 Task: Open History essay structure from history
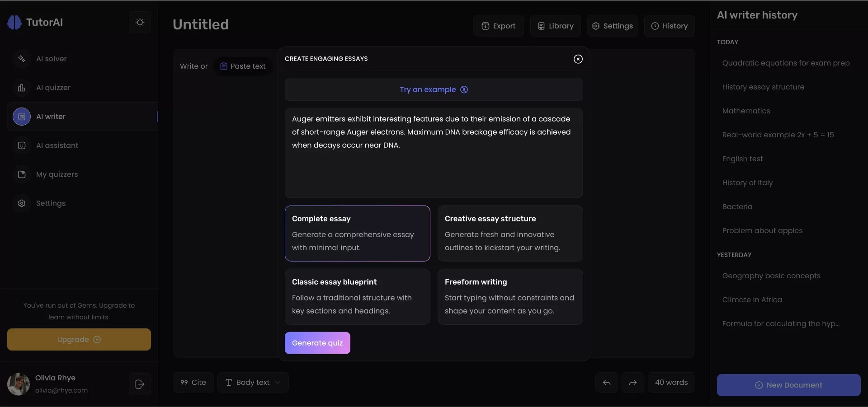(x=763, y=87)
